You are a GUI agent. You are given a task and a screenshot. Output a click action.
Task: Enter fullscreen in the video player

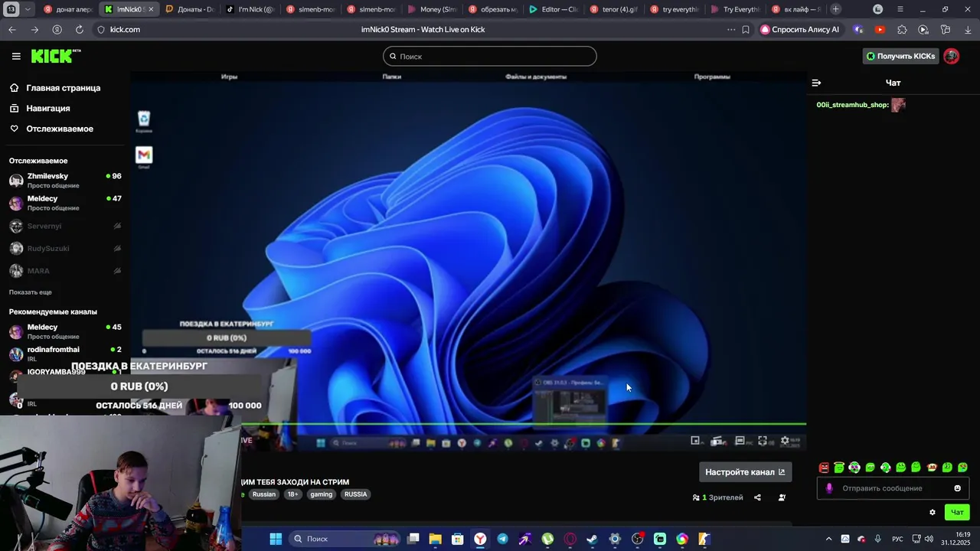click(x=763, y=441)
